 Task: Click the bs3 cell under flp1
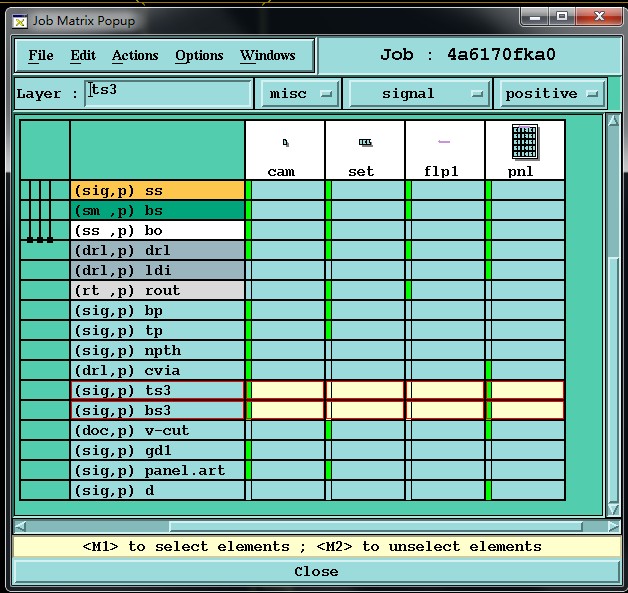(x=445, y=410)
